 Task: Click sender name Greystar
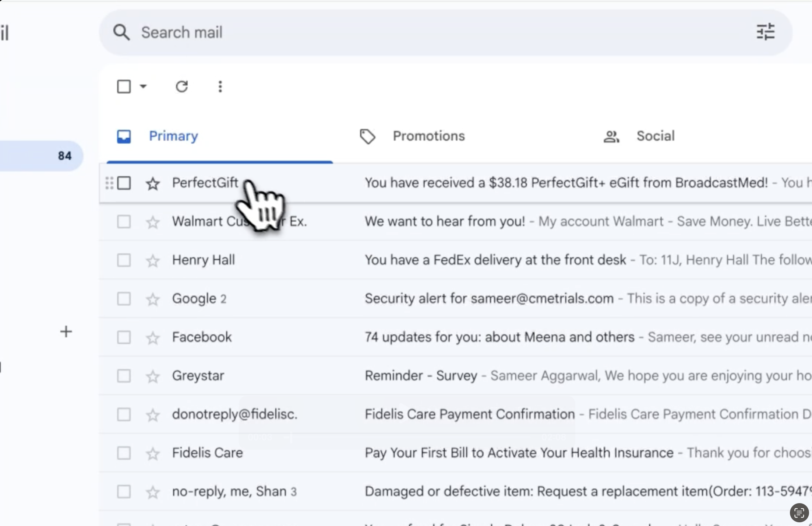pyautogui.click(x=198, y=376)
